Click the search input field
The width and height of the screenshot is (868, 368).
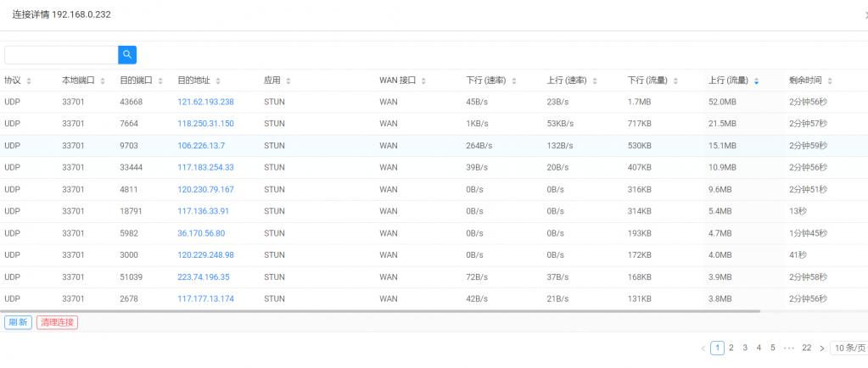(61, 54)
